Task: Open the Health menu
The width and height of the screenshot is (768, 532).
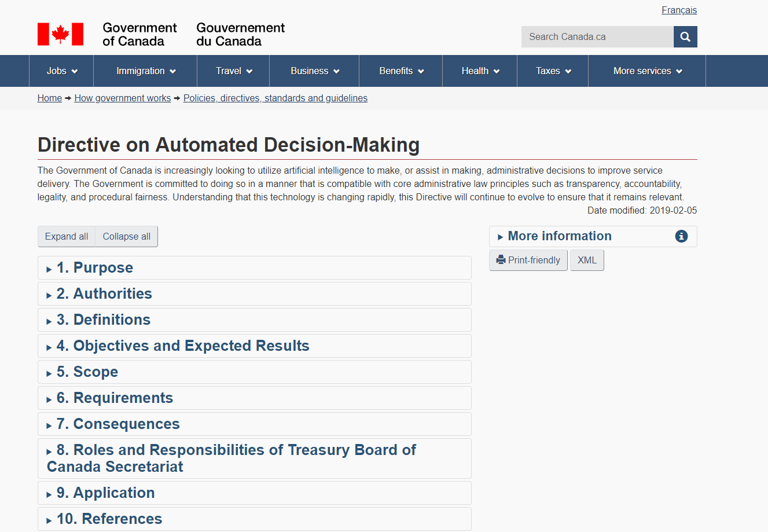Action: coord(480,71)
